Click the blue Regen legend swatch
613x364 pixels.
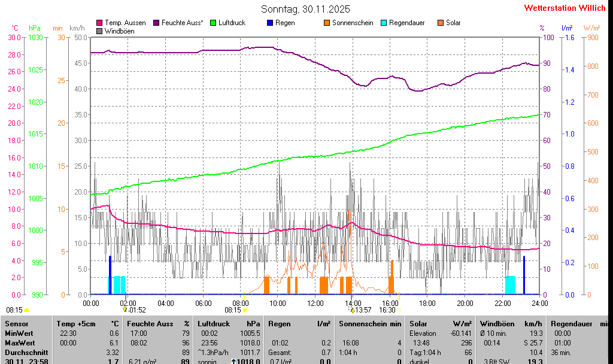270,23
